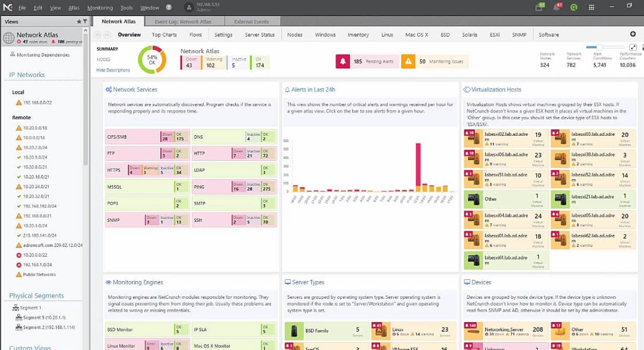Select the Flows view

195,35
